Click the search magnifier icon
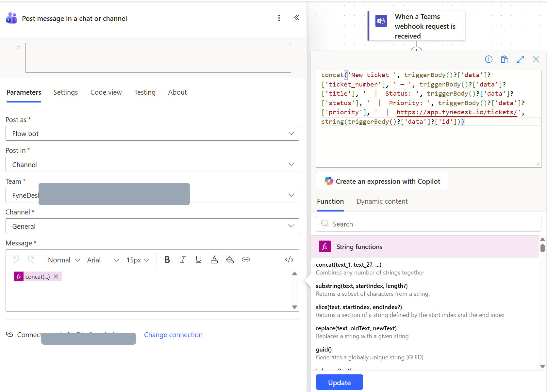Viewport: 547px width, 392px height. [x=325, y=224]
